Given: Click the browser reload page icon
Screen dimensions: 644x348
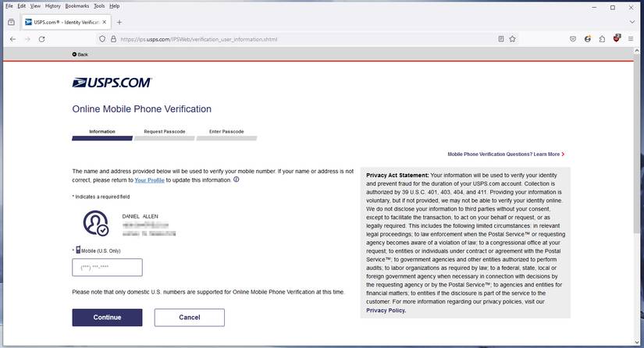Looking at the screenshot, I should [43, 38].
